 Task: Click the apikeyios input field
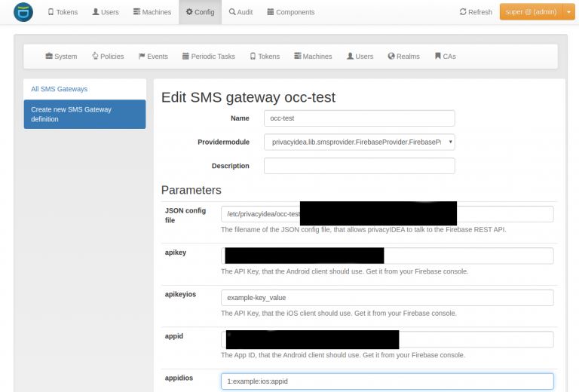click(x=388, y=298)
